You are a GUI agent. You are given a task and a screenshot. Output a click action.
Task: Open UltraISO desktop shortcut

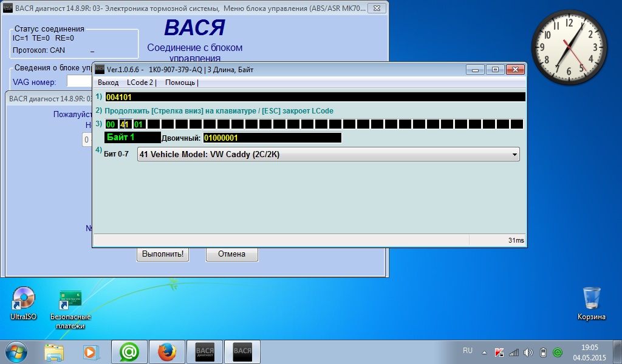pyautogui.click(x=24, y=303)
